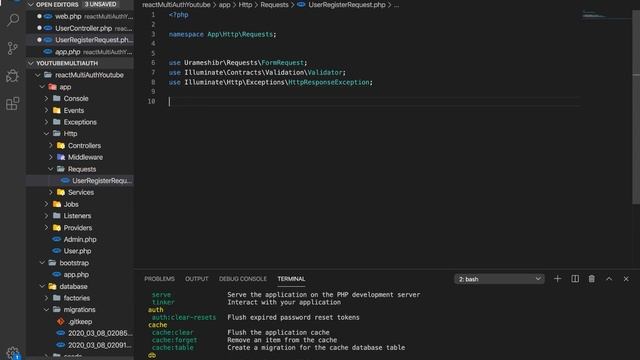This screenshot has height=360, width=640.
Task: Expand the Services folder
Action: (x=51, y=192)
